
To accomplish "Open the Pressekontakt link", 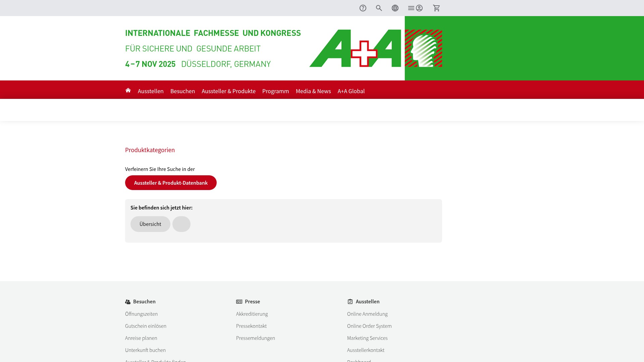I will (251, 326).
